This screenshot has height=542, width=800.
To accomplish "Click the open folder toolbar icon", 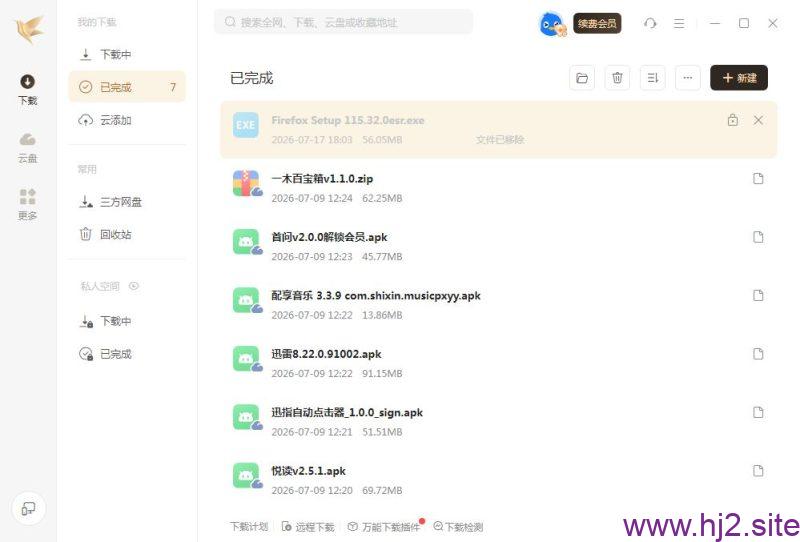I will tap(582, 78).
